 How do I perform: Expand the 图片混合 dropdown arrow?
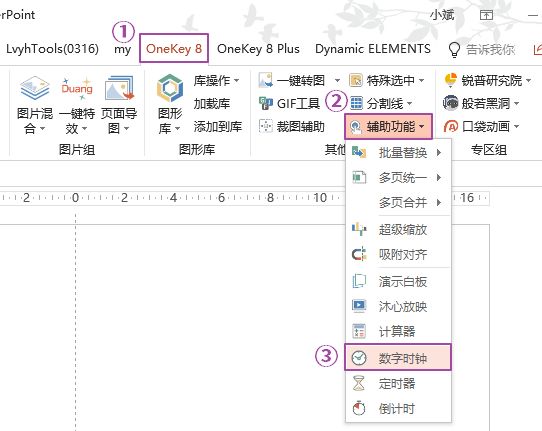tap(43, 129)
